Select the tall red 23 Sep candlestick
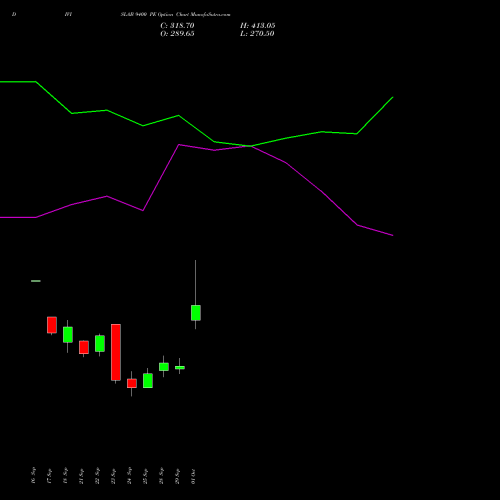 click(x=116, y=352)
